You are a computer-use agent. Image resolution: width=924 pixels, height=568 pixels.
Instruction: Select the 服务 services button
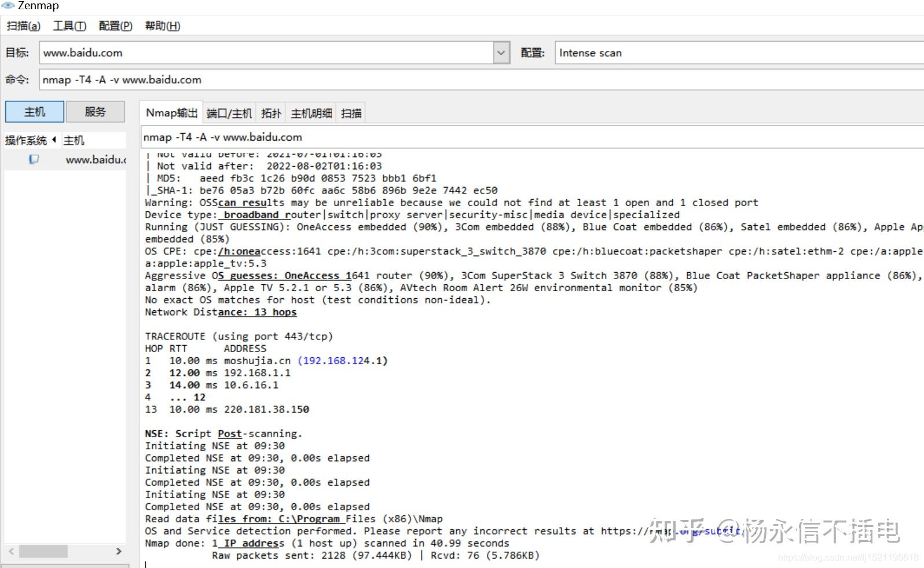click(x=96, y=112)
